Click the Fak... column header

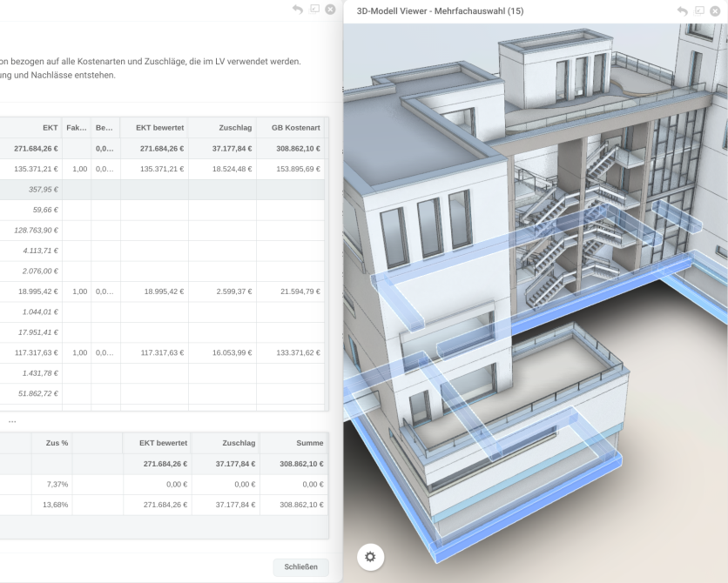[x=77, y=127]
